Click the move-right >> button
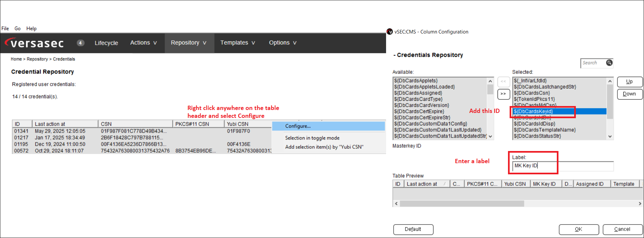The height and width of the screenshot is (238, 644). point(503,94)
